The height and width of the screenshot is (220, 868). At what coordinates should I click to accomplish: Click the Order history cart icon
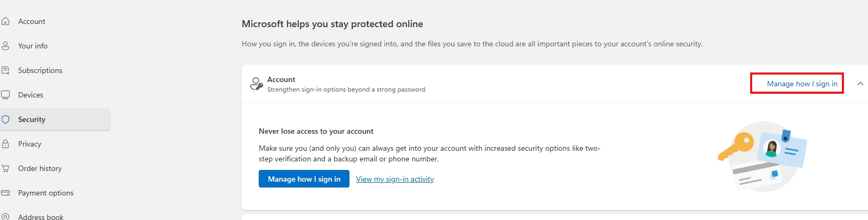[x=5, y=168]
